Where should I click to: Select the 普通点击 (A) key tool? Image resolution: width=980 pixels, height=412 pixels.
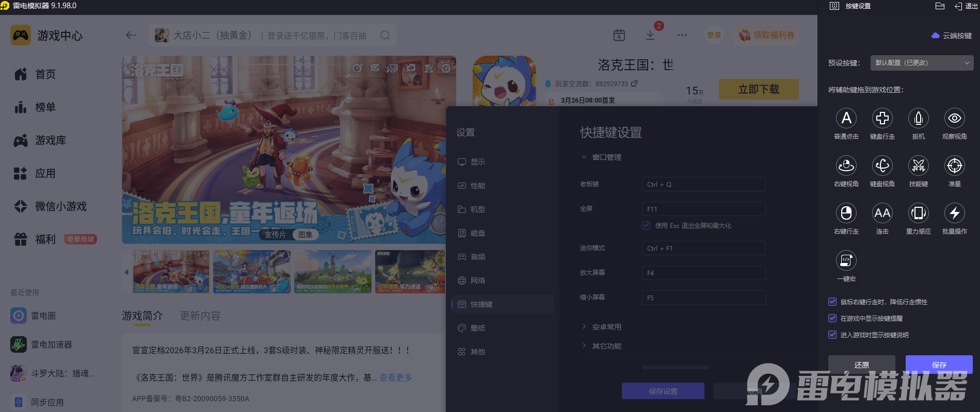click(846, 118)
